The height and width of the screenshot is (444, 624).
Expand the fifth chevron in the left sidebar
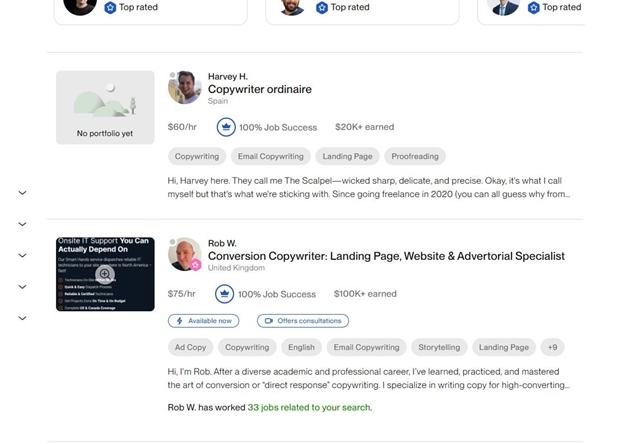(23, 318)
